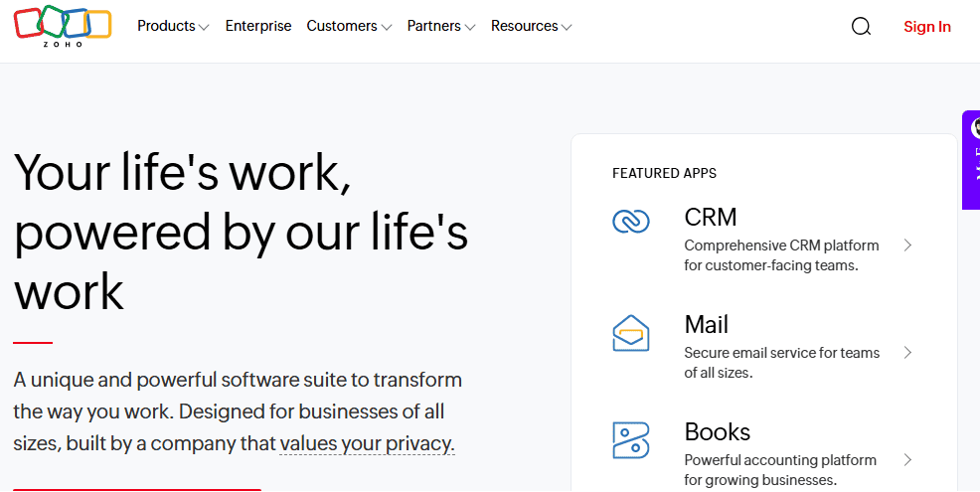Click the 'FEATURED APPS' heading text

[664, 173]
